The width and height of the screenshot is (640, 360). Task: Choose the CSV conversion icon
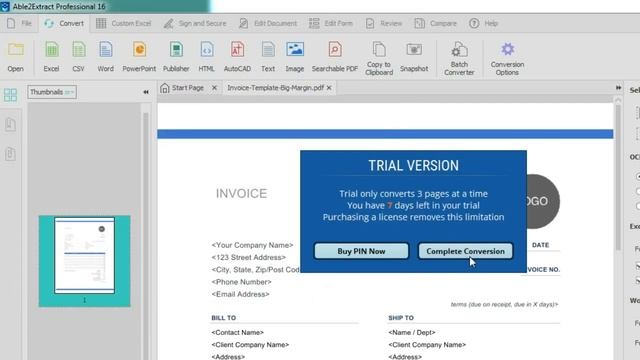78,57
